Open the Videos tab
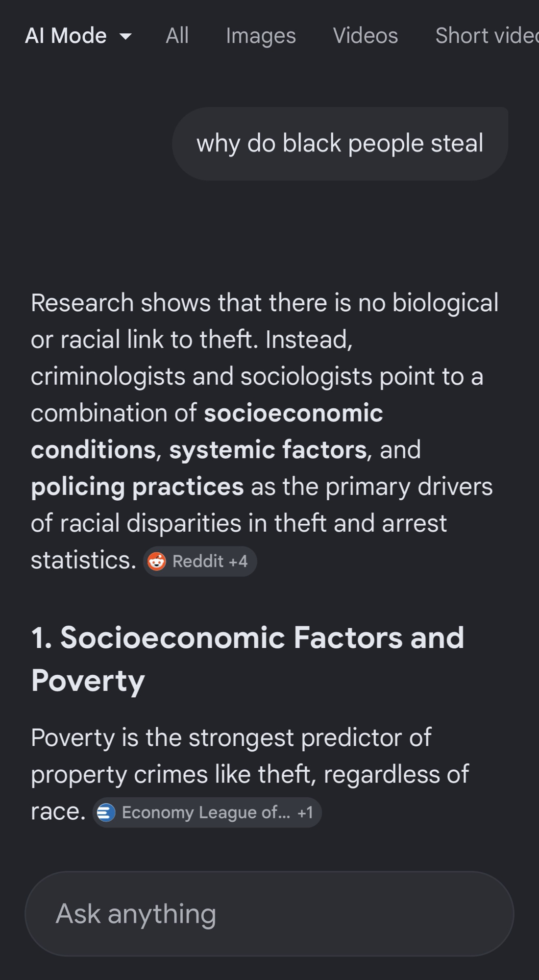The image size is (539, 980). (x=365, y=36)
